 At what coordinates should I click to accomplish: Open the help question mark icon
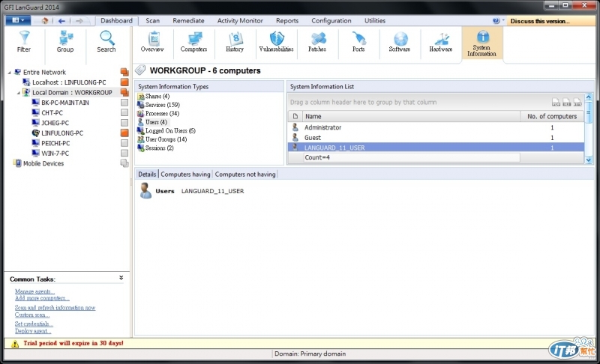click(x=496, y=21)
